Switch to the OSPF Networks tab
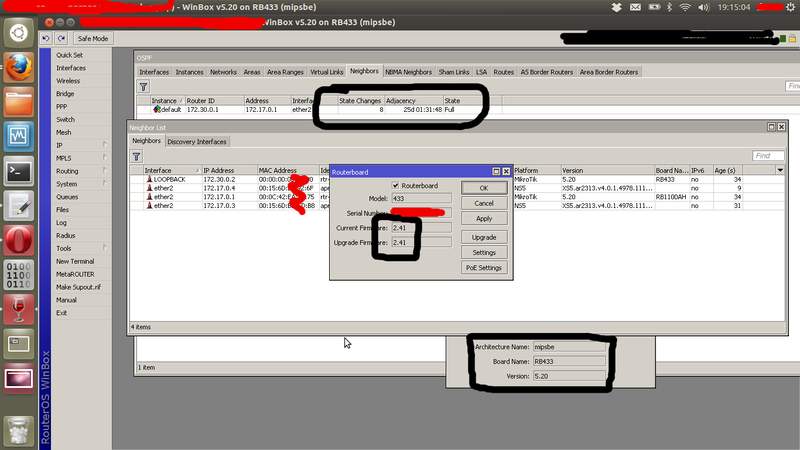Image resolution: width=800 pixels, height=450 pixels. click(223, 72)
